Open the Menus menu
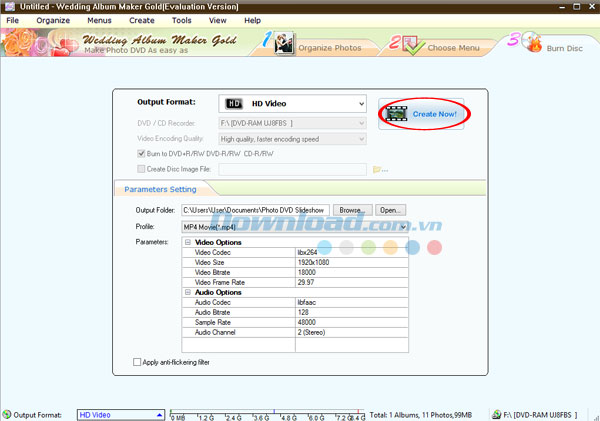 tap(99, 20)
